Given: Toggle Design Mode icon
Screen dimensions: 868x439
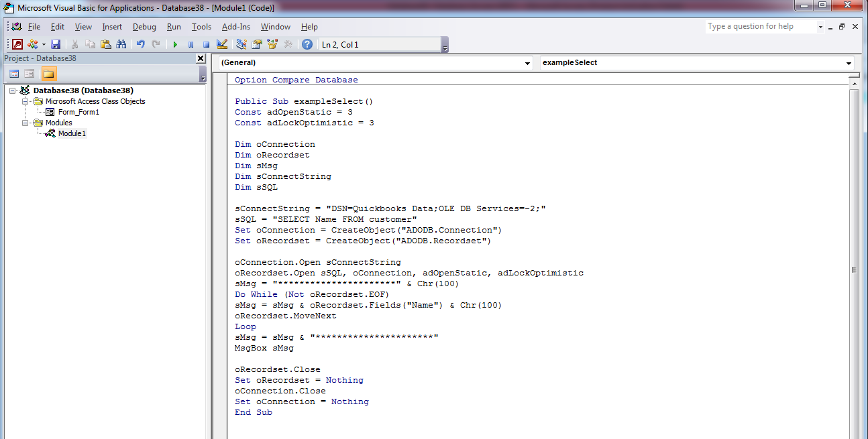Looking at the screenshot, I should pyautogui.click(x=222, y=44).
